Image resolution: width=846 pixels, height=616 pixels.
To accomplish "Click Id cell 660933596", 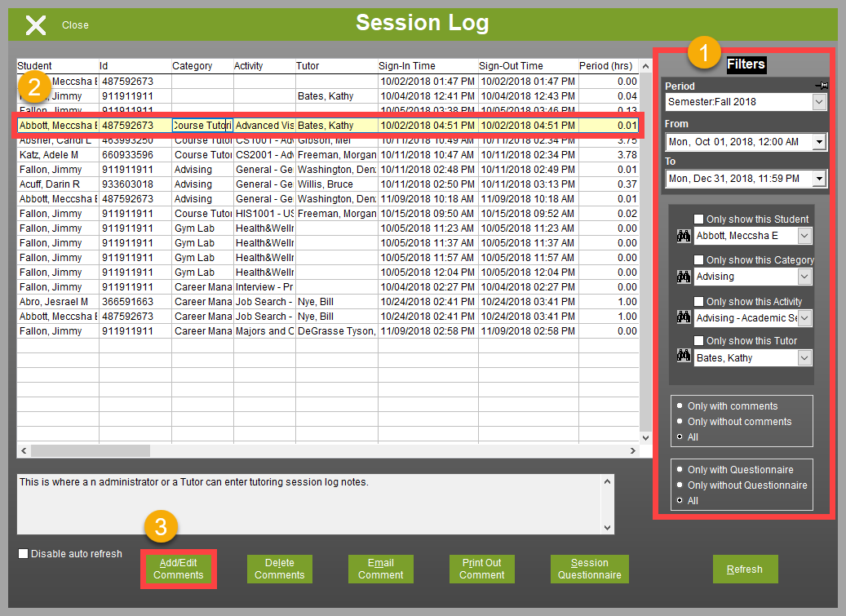I will (x=135, y=155).
